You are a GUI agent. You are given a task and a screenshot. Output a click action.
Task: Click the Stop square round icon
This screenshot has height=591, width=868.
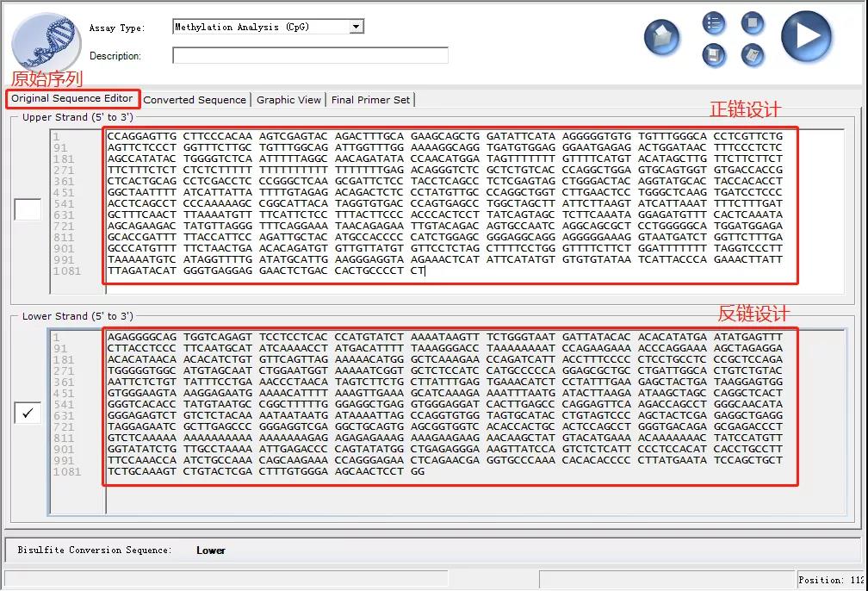(753, 23)
